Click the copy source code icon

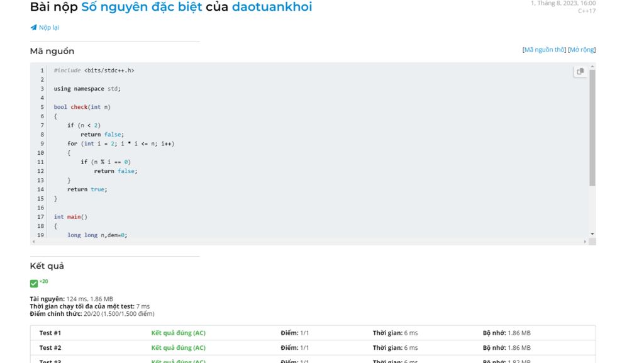click(x=580, y=72)
